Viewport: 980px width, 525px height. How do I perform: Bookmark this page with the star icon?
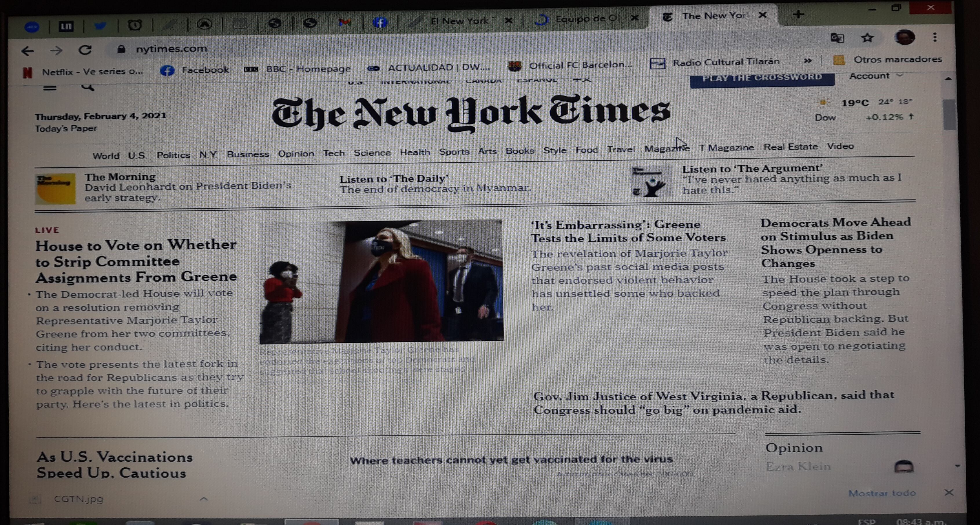click(x=867, y=38)
